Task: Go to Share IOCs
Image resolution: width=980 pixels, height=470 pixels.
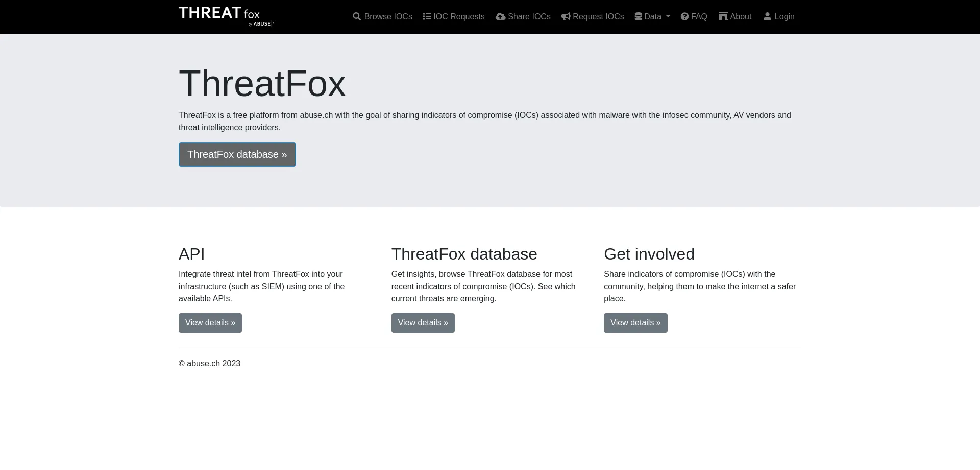Action: tap(523, 17)
